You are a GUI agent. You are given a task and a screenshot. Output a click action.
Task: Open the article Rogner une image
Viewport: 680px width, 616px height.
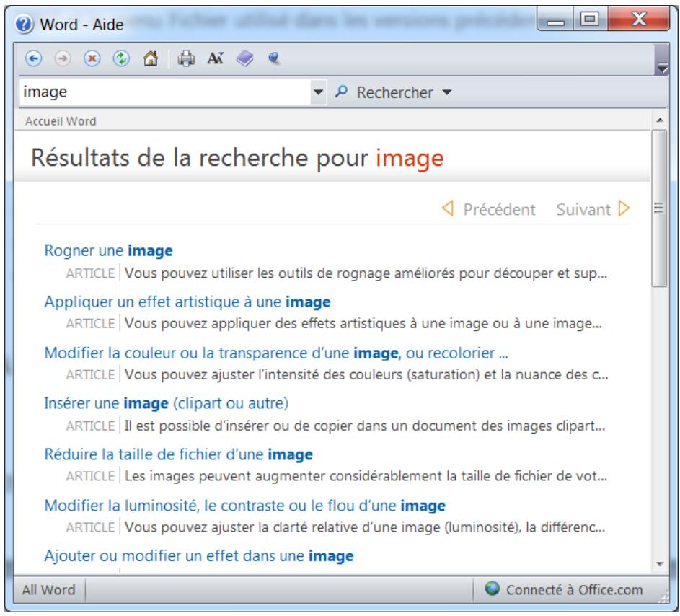pos(108,250)
